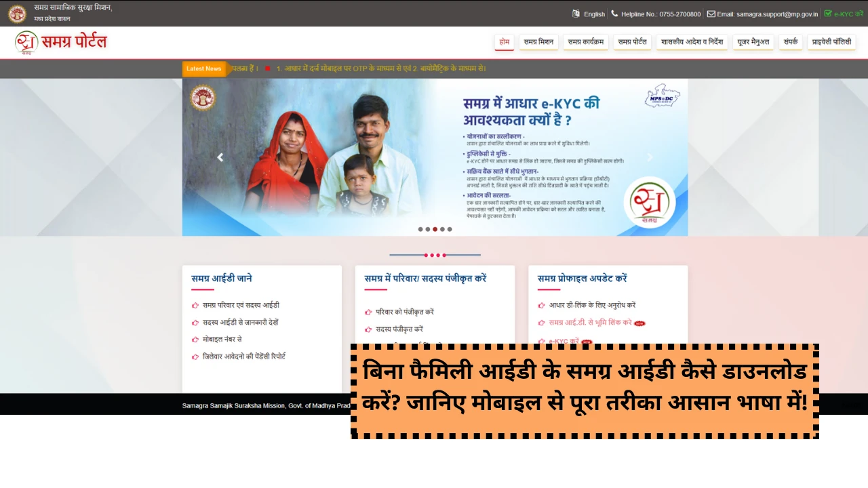Click the left arrow to view previous banner
868x488 pixels.
(x=220, y=157)
